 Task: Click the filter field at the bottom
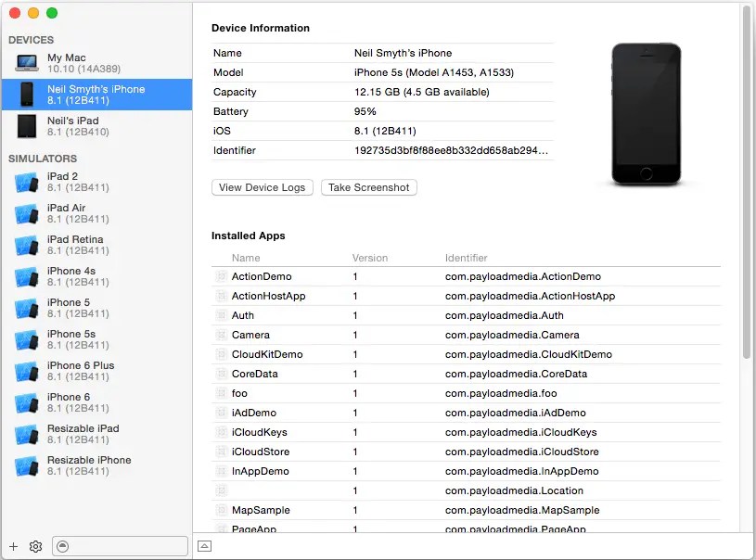click(119, 546)
